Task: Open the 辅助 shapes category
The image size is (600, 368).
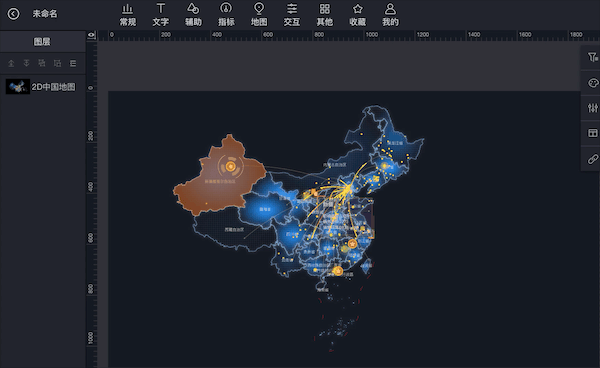Action: click(x=193, y=15)
